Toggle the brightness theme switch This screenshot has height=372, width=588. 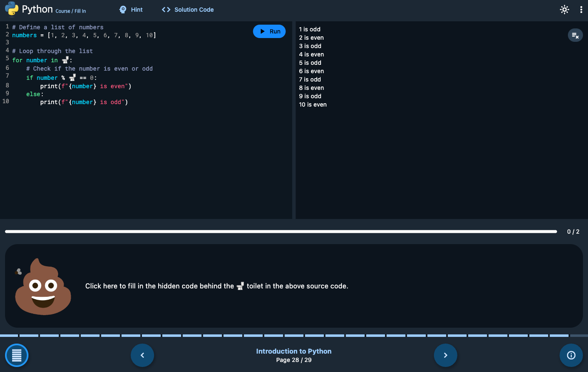pyautogui.click(x=565, y=9)
